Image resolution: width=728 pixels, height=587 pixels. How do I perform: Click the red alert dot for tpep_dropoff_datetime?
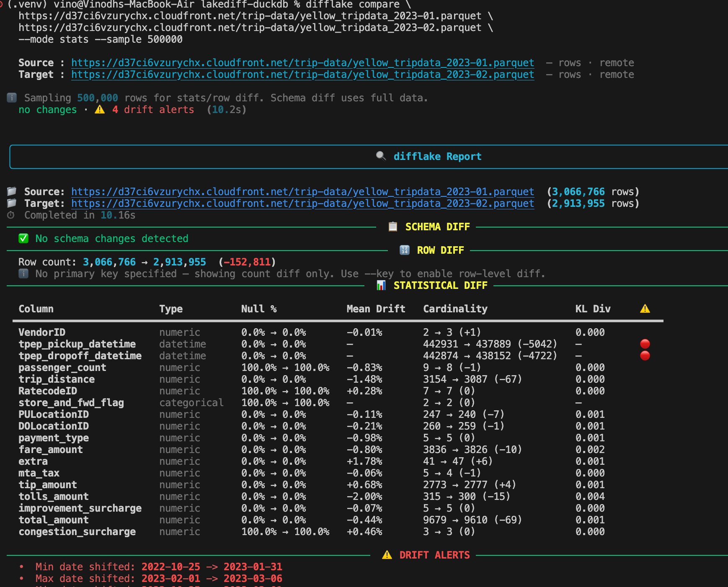pos(645,355)
